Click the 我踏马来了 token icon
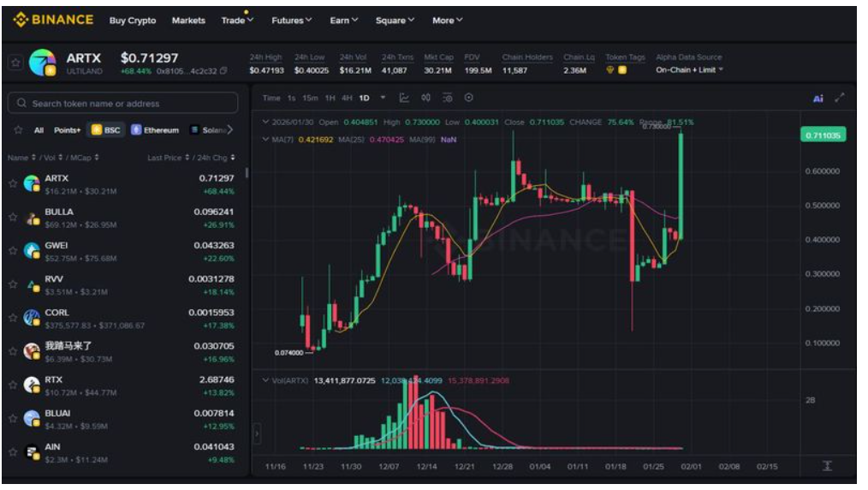The height and width of the screenshot is (490, 868). click(33, 351)
